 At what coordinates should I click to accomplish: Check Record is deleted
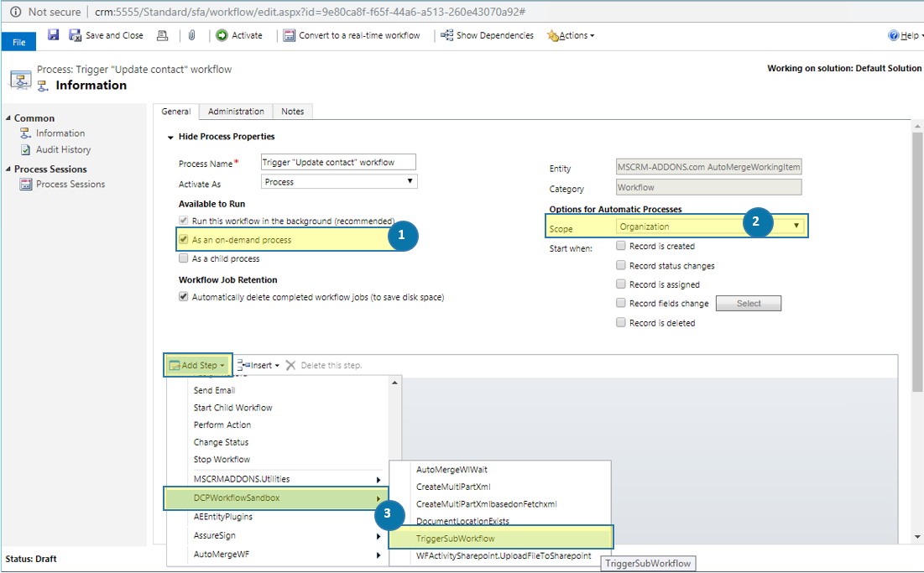tap(620, 322)
